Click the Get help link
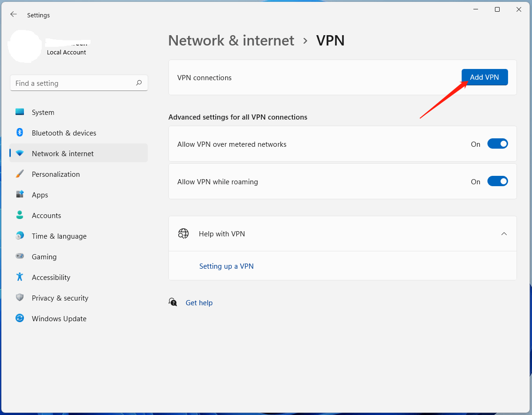Viewport: 532px width, 415px height. pyautogui.click(x=199, y=303)
